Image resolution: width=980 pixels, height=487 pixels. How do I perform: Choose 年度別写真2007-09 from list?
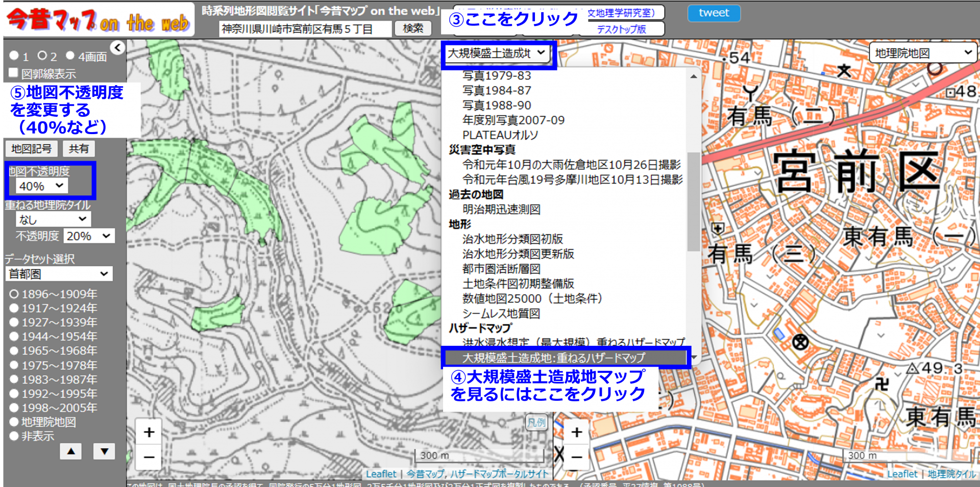(513, 120)
